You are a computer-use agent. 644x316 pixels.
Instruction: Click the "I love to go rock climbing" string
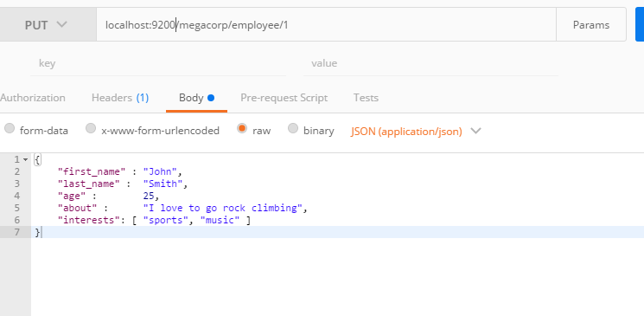223,208
